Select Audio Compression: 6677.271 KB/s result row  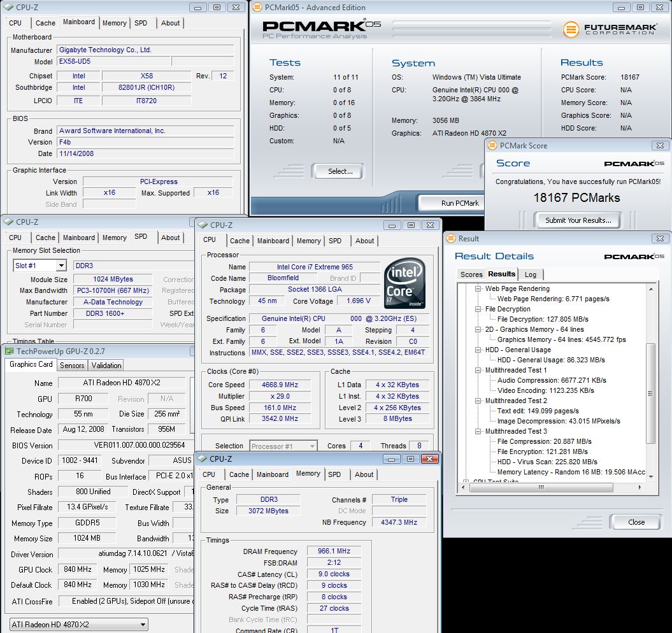tap(552, 380)
